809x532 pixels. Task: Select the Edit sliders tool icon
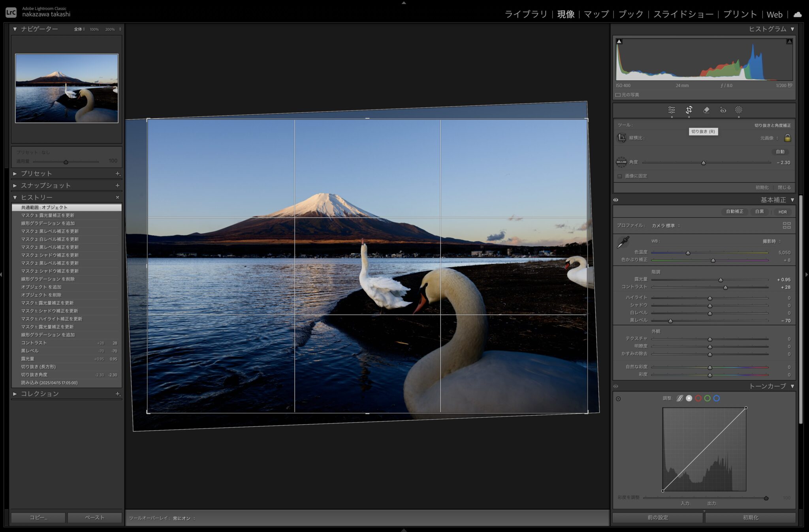(672, 110)
